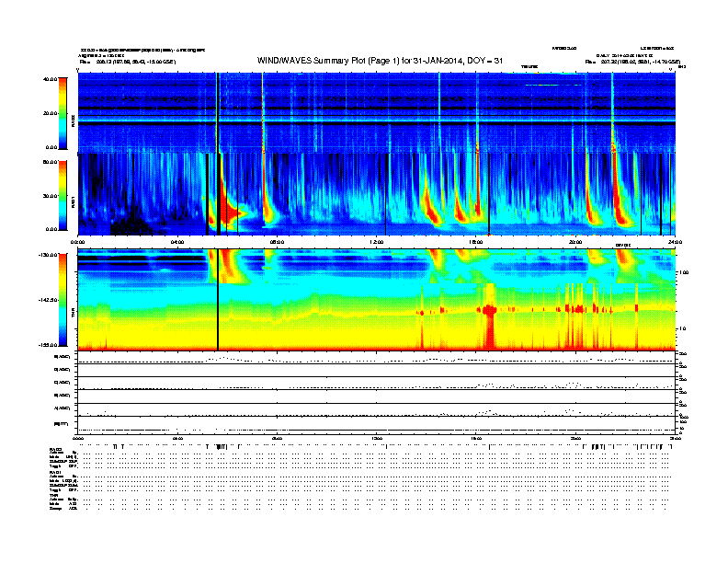
Task: Click the -130.00 label on TNR color scale
Action: (48, 255)
